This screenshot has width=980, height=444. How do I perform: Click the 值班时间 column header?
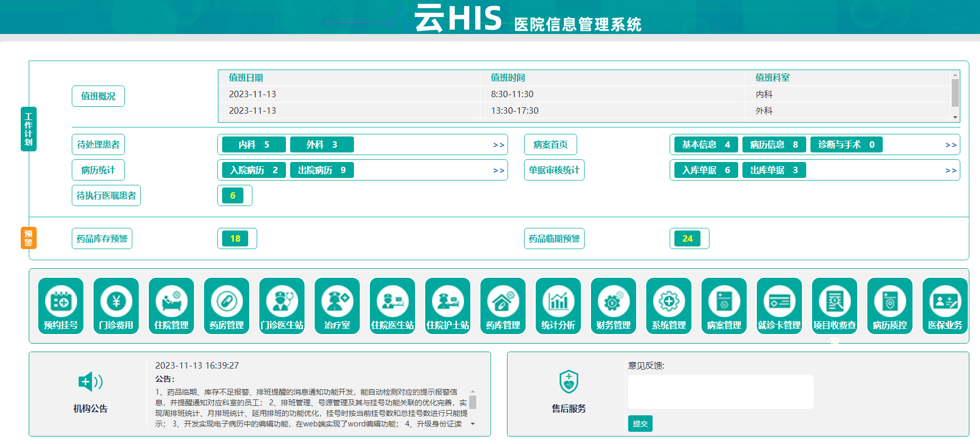pyautogui.click(x=508, y=78)
